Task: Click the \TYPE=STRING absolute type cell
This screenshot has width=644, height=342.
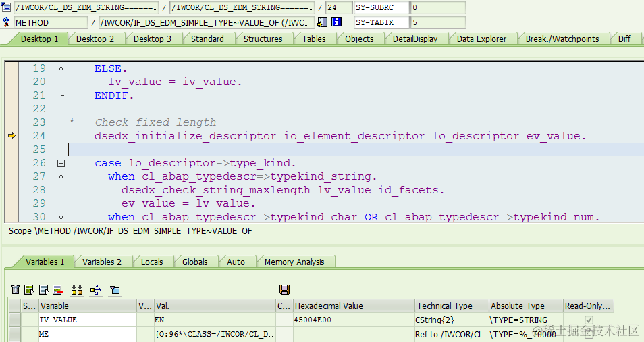Action: click(526, 320)
